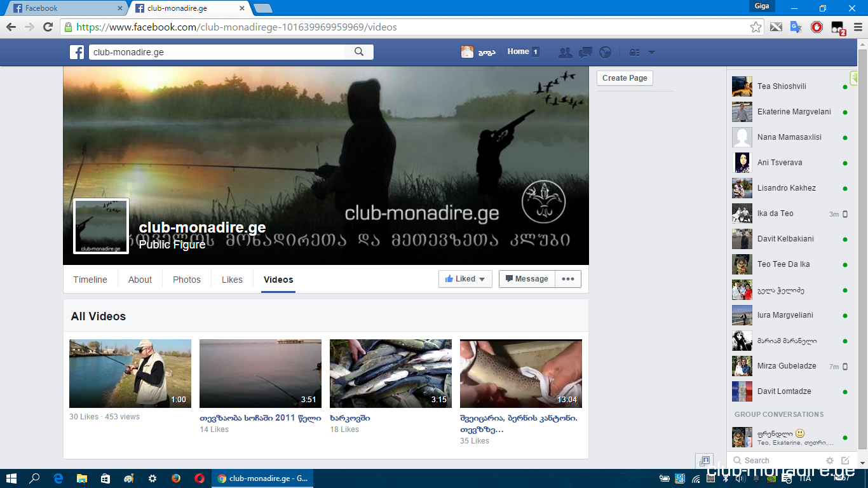The height and width of the screenshot is (488, 868).
Task: Play the 13:04 trout video thumbnail
Action: coord(520,374)
